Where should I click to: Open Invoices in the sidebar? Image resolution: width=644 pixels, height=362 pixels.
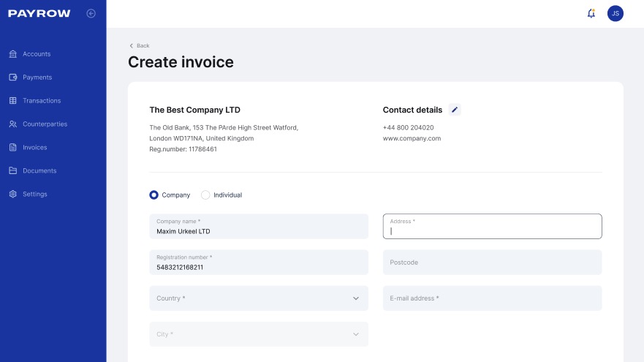[34, 148]
